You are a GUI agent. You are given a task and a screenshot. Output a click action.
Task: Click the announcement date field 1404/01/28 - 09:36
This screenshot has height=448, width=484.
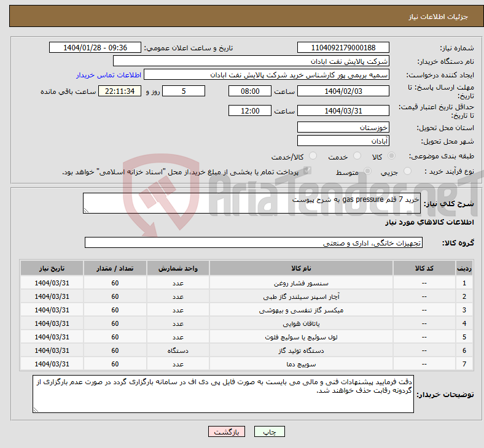(x=95, y=47)
